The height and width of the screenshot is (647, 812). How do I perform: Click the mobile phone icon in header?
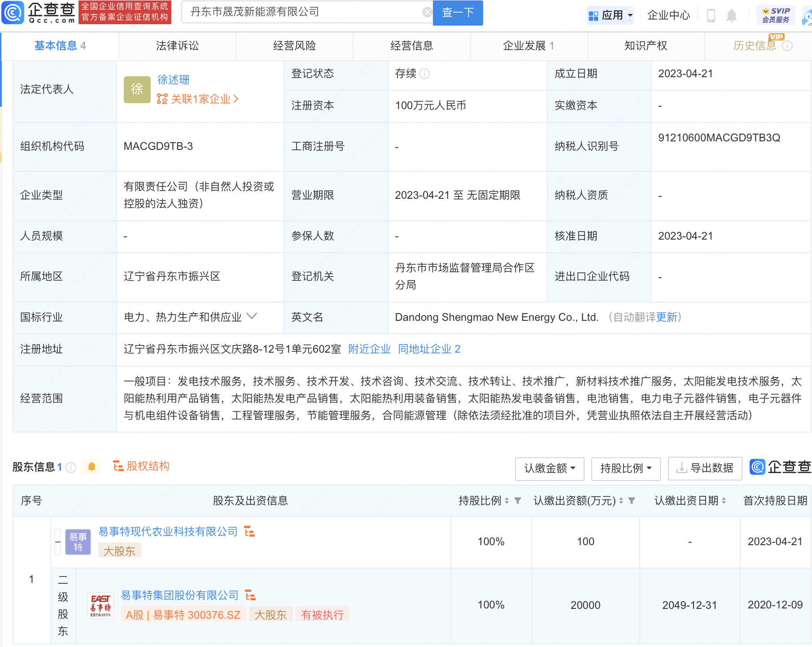(x=711, y=16)
